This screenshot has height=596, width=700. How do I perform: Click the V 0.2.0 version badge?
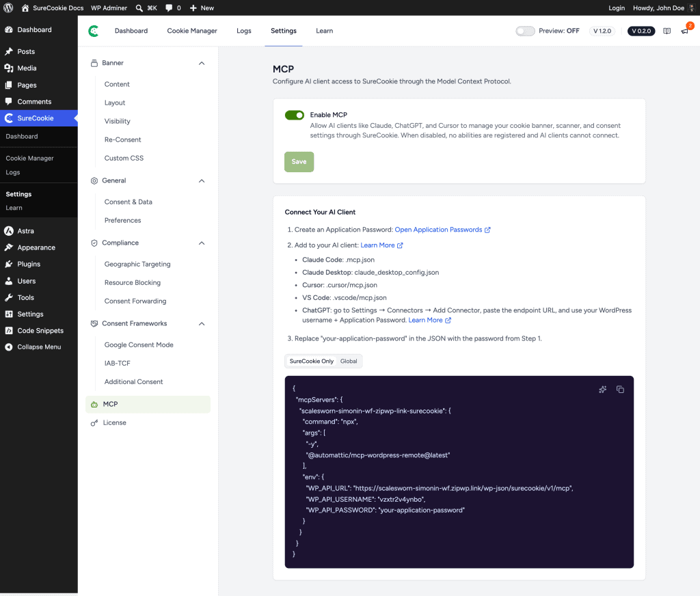[641, 31]
